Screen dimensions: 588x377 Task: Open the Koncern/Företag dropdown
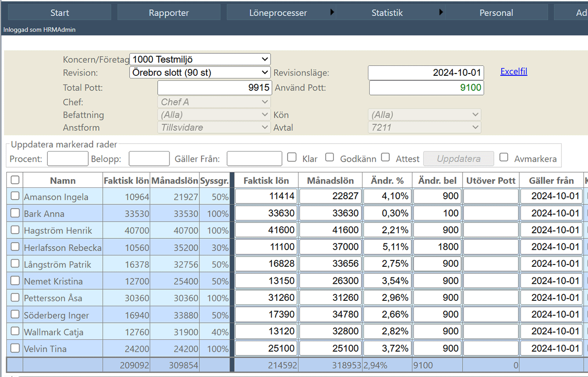(x=200, y=59)
